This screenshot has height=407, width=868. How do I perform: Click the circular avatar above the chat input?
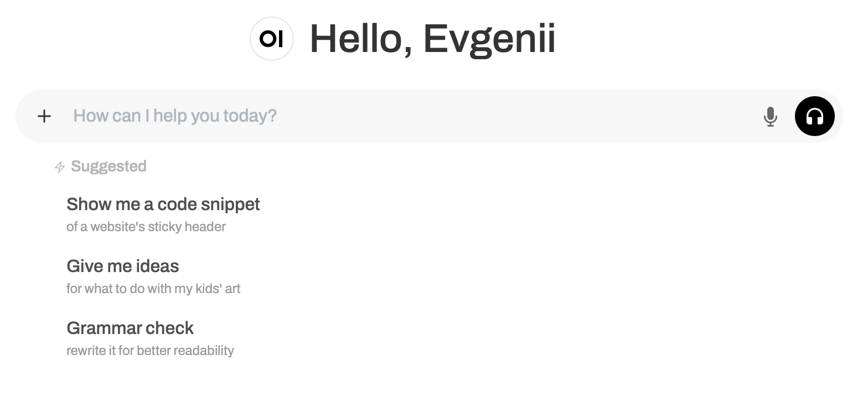(x=271, y=39)
